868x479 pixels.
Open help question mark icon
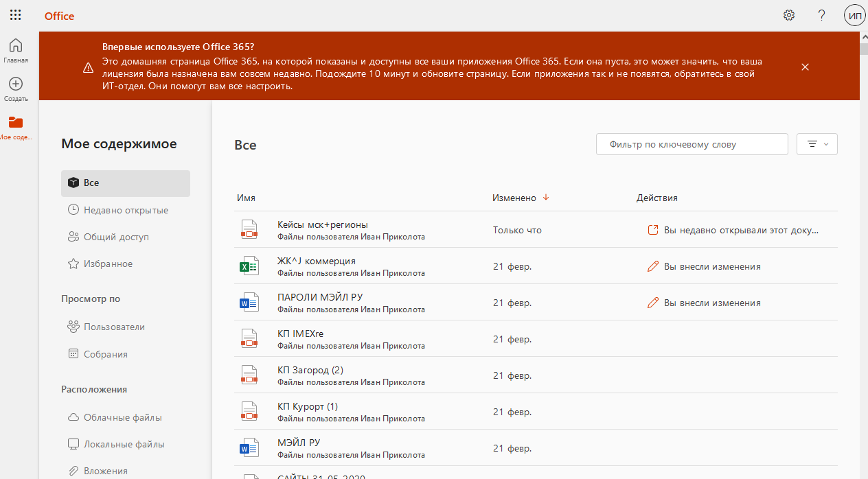coord(821,15)
